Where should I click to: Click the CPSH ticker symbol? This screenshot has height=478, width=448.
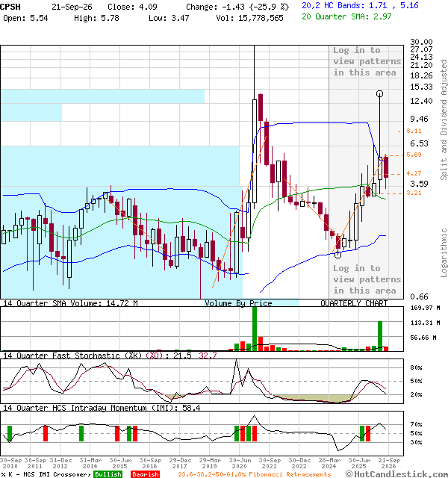[x=10, y=7]
